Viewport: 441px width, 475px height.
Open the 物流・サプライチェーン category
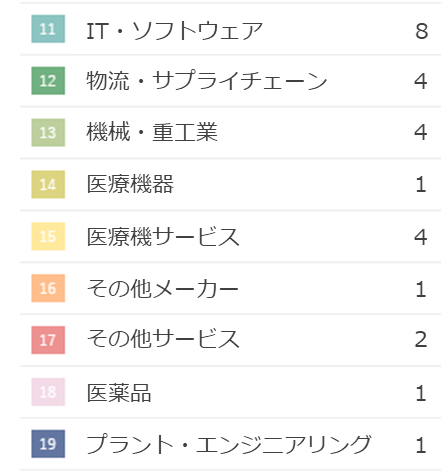(x=207, y=81)
